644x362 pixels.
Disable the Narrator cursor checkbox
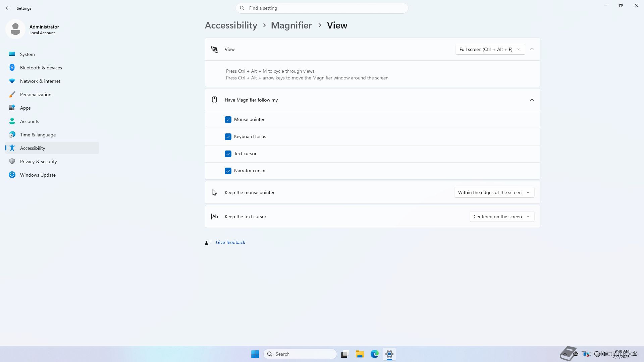pos(228,171)
